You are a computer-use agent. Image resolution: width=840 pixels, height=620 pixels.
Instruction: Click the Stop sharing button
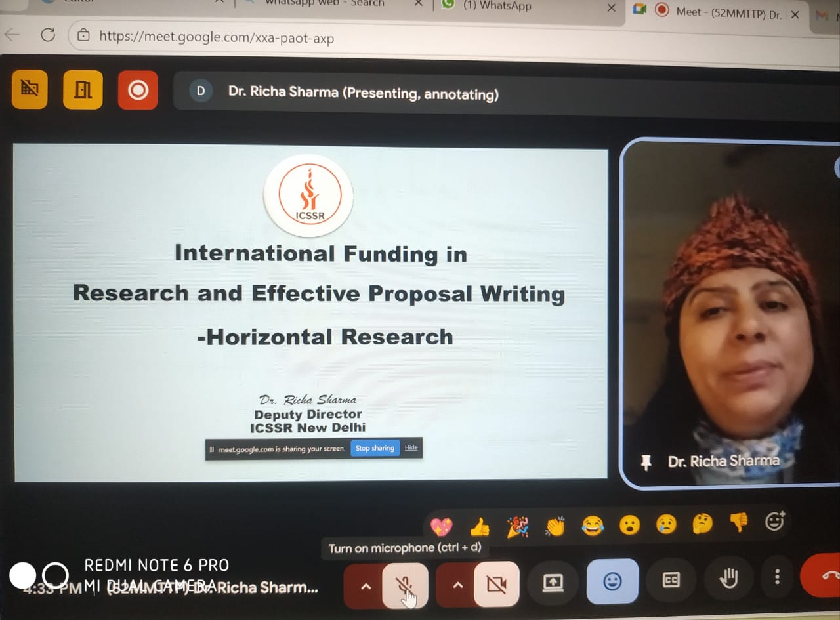(x=375, y=448)
